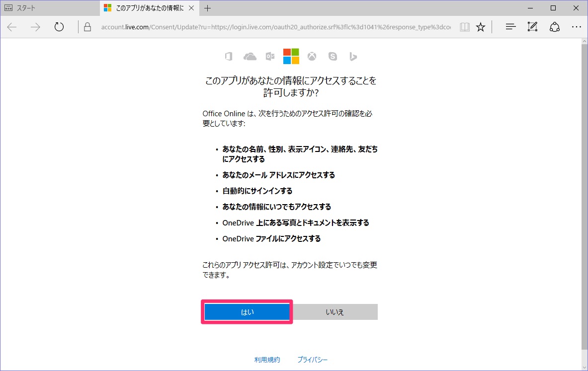Viewport: 588px width, 371px height.
Task: Open a new tab with plus button
Action: 207,8
